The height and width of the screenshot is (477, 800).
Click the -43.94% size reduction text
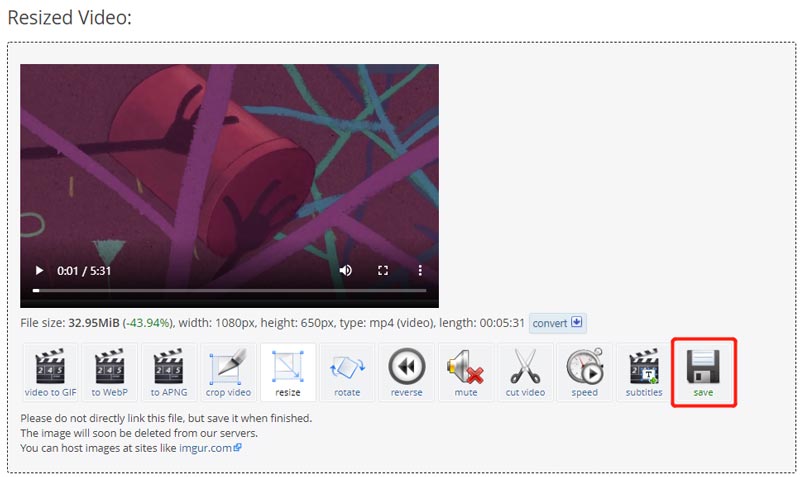[147, 323]
